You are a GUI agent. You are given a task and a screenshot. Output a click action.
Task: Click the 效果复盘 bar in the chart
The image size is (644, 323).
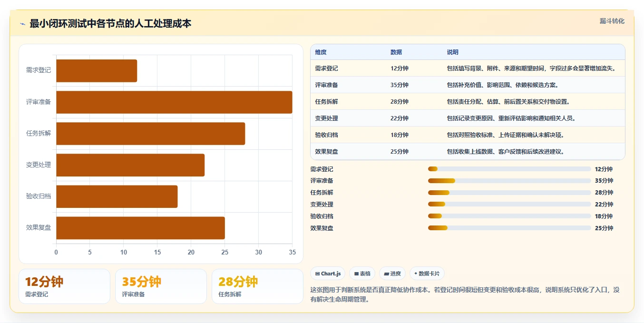140,228
